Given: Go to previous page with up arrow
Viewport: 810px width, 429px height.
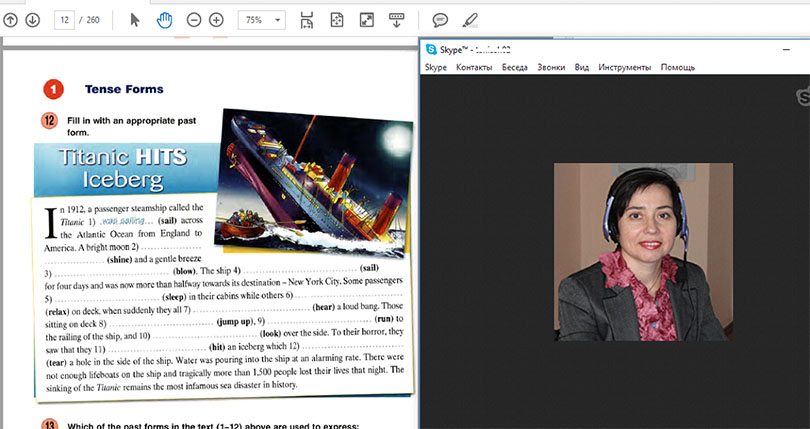Looking at the screenshot, I should point(10,20).
